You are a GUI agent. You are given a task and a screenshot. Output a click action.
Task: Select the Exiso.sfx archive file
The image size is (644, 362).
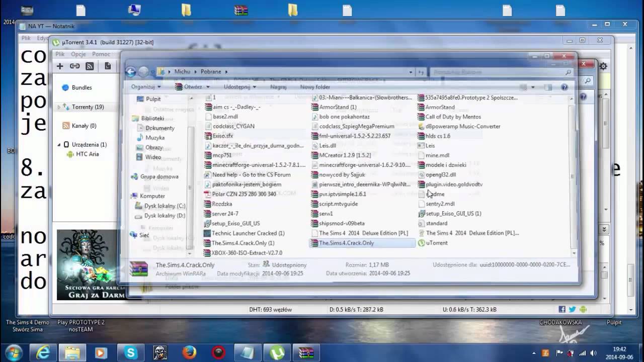218,136
